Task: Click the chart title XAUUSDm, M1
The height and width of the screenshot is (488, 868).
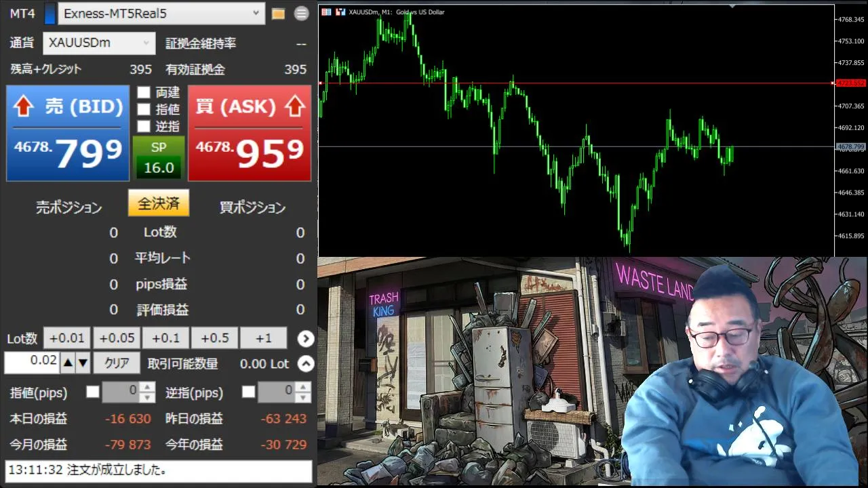Action: click(372, 12)
